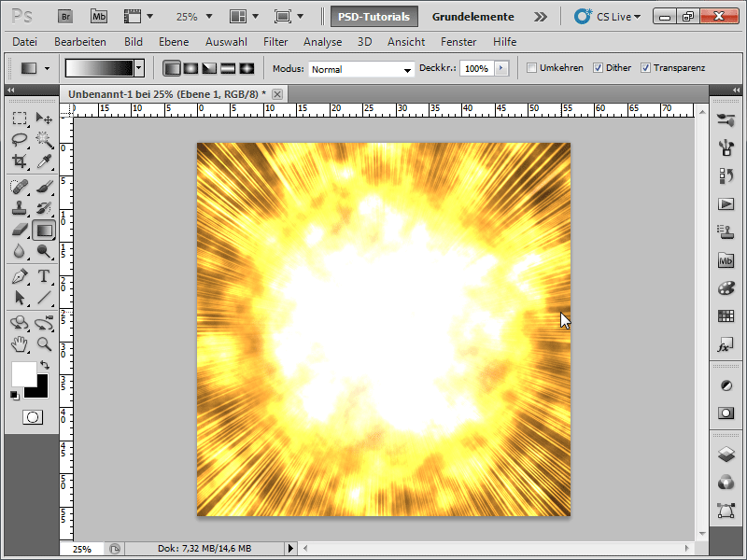
Task: Open the Channels panel icon
Action: point(726,483)
